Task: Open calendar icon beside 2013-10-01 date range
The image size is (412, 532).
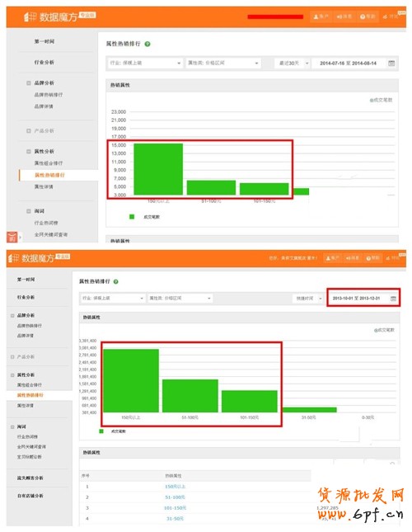Action: pyautogui.click(x=393, y=299)
